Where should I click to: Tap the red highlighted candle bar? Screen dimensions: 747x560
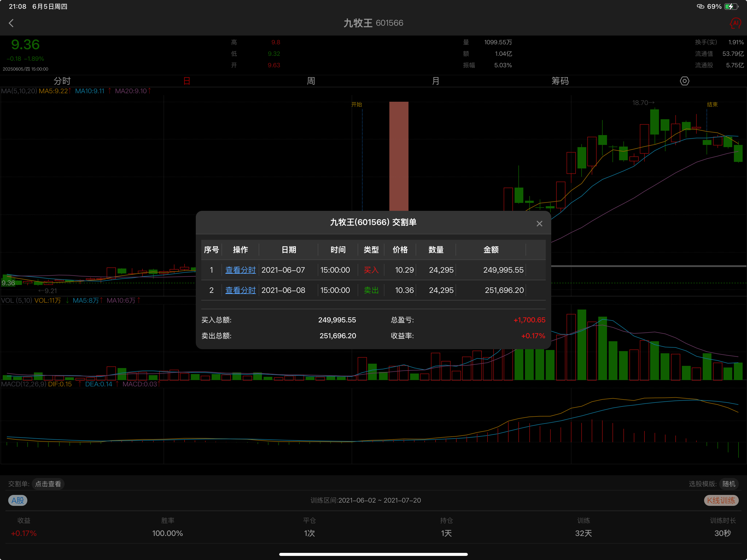point(399,156)
